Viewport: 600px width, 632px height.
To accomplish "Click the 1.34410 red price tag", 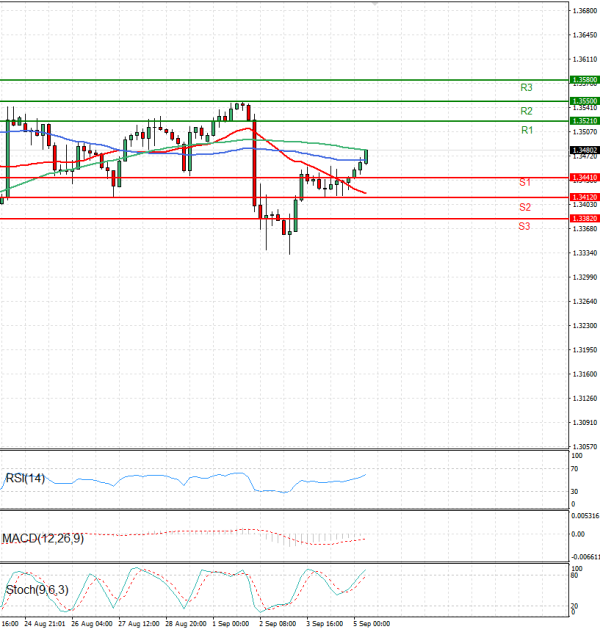I will click(x=584, y=177).
